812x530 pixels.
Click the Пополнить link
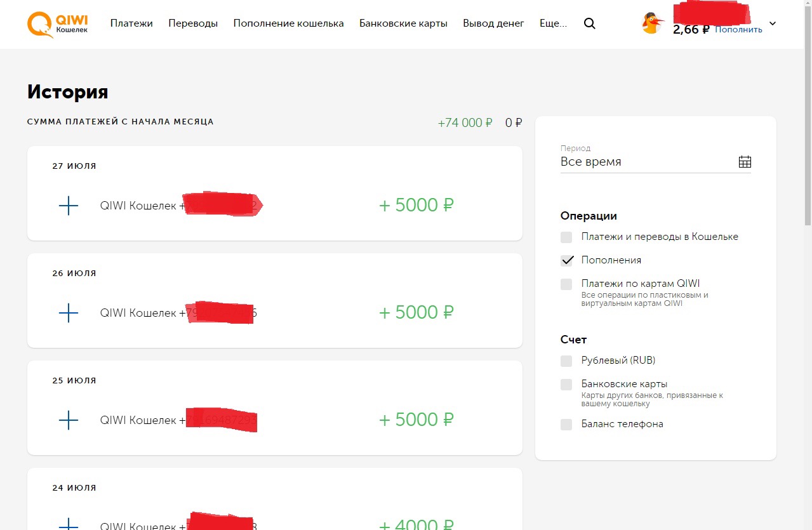(738, 29)
